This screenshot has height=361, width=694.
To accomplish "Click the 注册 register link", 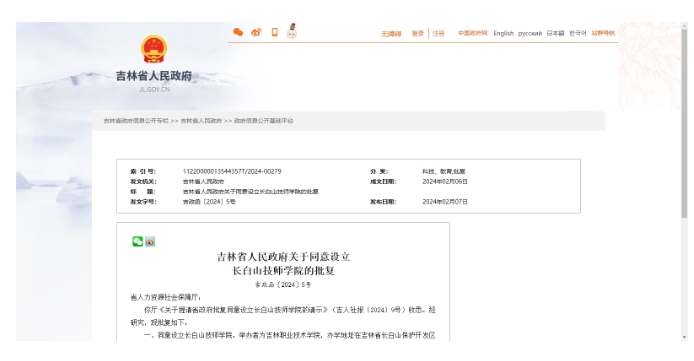I will tap(438, 33).
